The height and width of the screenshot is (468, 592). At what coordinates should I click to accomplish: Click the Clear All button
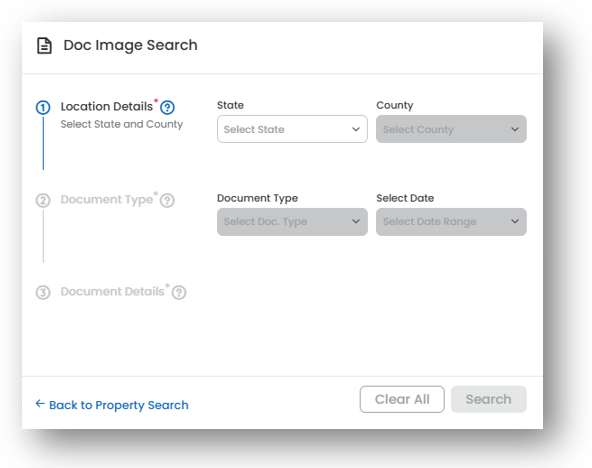[402, 399]
